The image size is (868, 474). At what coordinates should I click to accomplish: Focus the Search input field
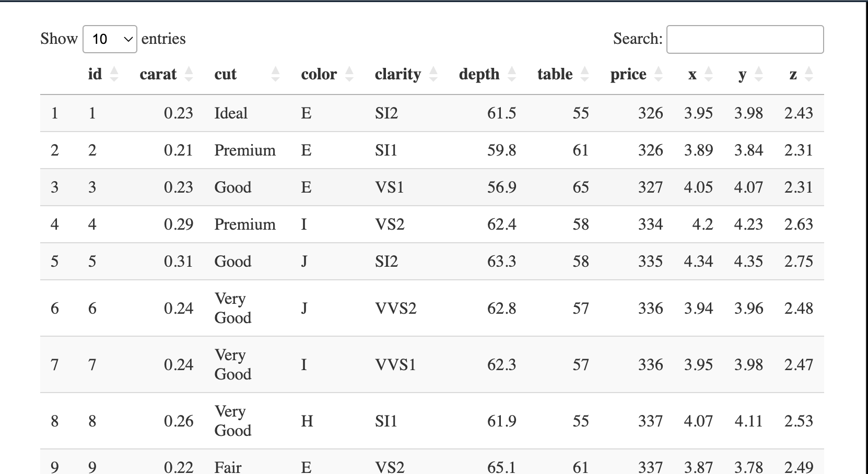745,39
